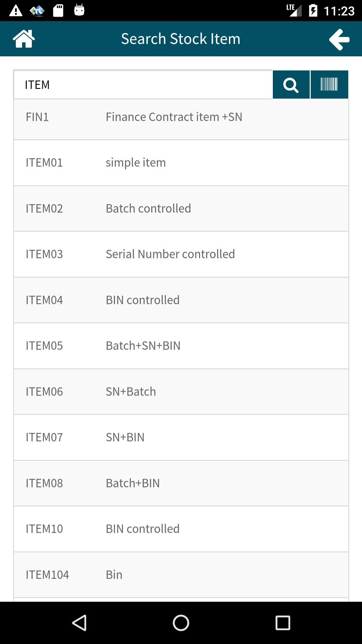This screenshot has width=362, height=644.
Task: Select FIN1 Finance Contract item row
Action: pyautogui.click(x=181, y=117)
